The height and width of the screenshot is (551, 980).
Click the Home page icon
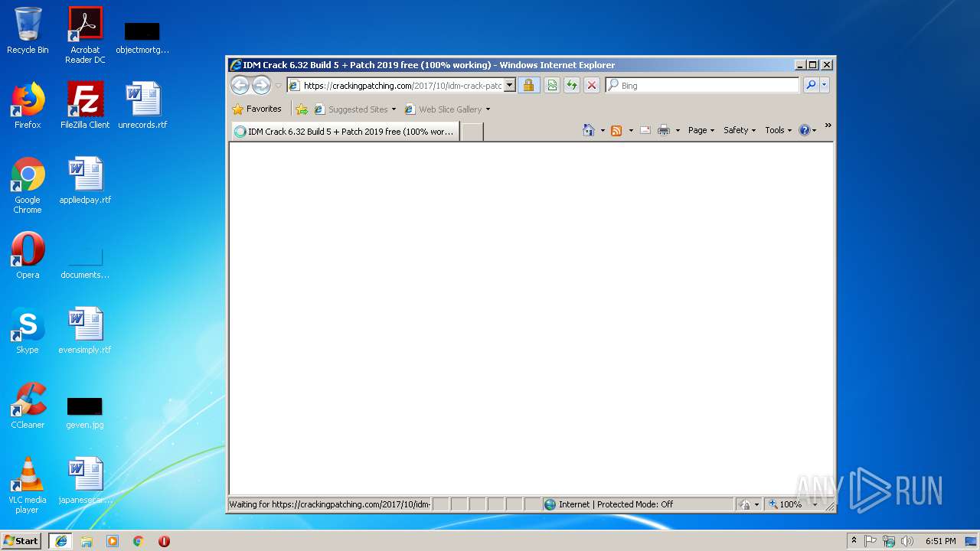click(588, 130)
